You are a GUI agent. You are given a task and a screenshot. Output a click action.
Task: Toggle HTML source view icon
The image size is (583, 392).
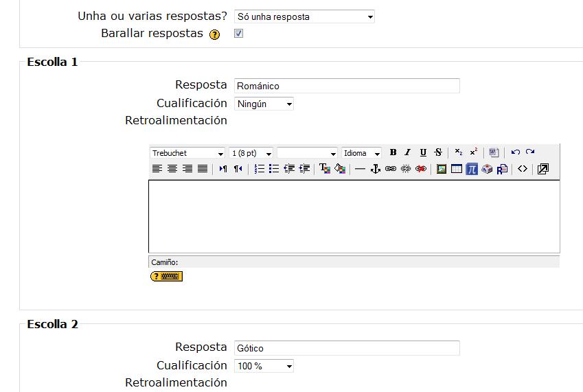[x=523, y=169]
